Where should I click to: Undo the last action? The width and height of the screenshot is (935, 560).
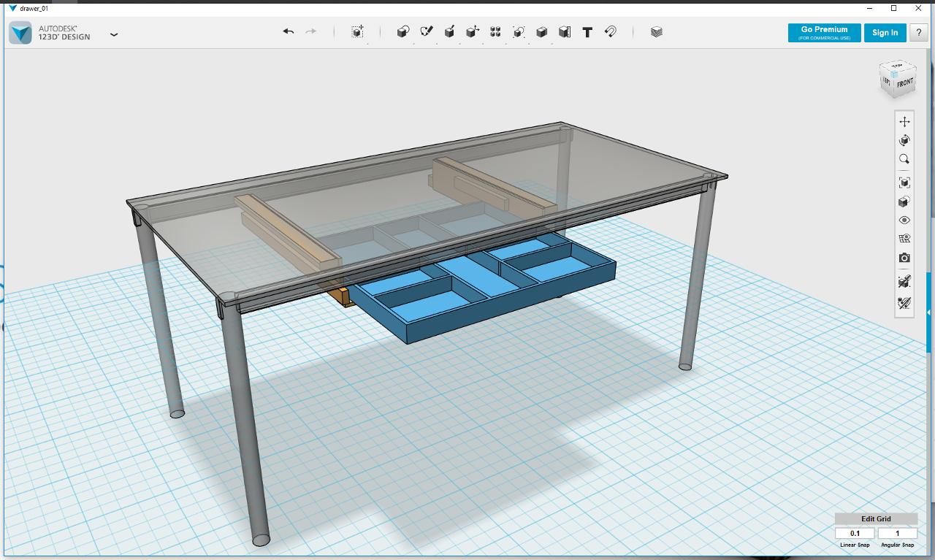(289, 32)
